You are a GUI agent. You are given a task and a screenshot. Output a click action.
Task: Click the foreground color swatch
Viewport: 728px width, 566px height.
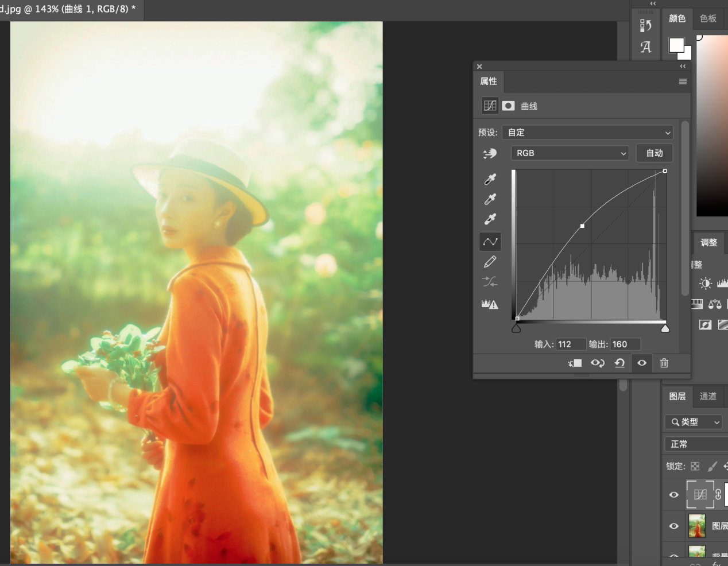[x=676, y=45]
